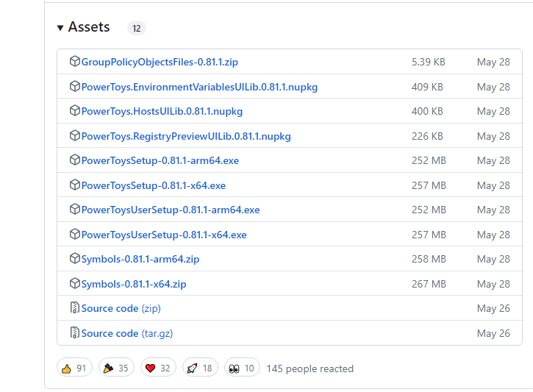Collapse the Assets section triangle

pos(60,28)
